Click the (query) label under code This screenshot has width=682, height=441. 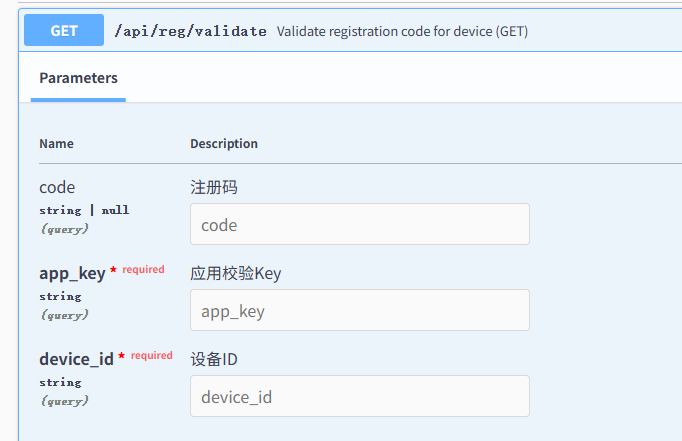tap(64, 229)
